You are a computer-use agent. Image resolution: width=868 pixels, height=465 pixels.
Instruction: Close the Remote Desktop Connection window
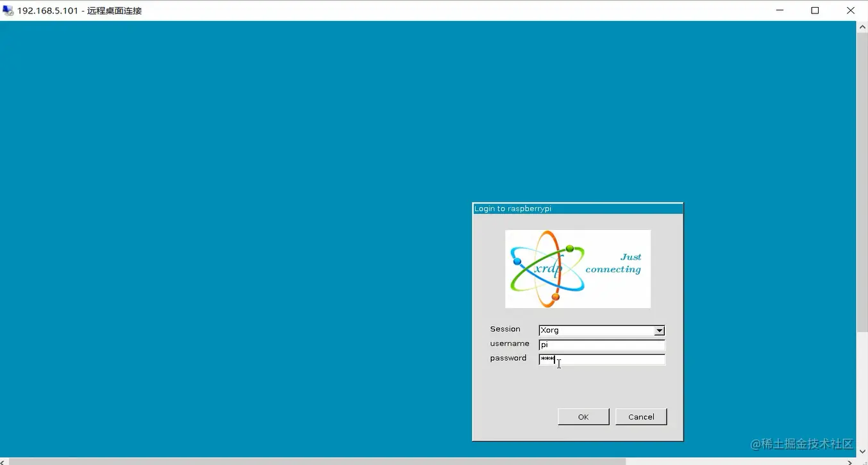click(x=850, y=10)
